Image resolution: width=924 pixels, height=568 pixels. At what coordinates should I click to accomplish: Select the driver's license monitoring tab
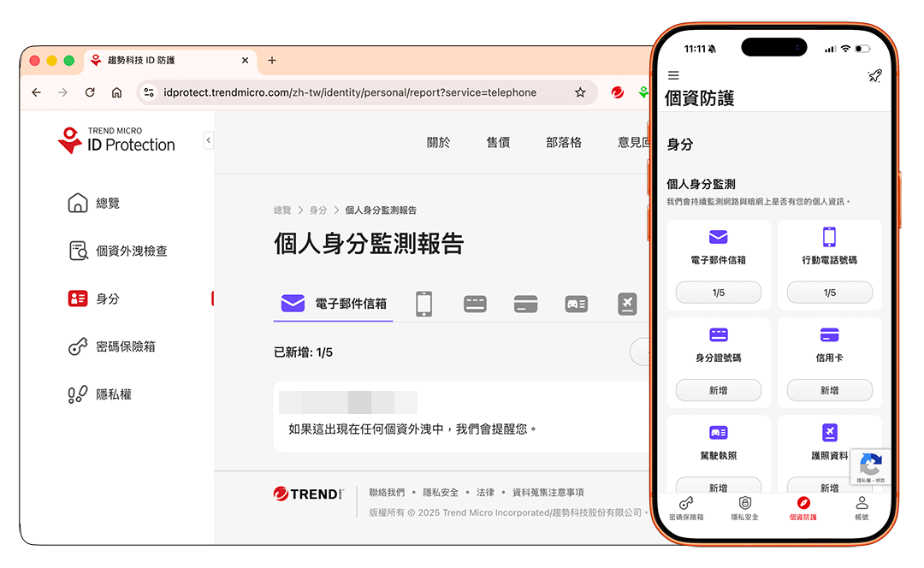pos(576,304)
